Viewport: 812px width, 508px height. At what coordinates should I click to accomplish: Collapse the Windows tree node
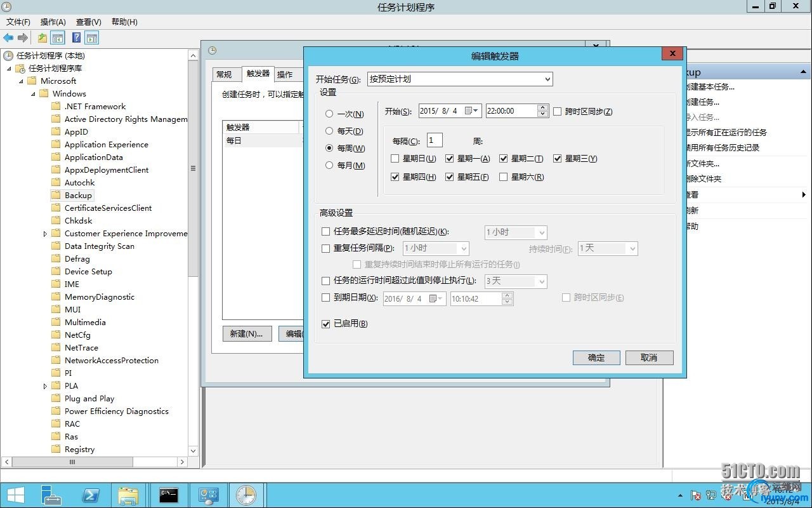click(x=33, y=94)
